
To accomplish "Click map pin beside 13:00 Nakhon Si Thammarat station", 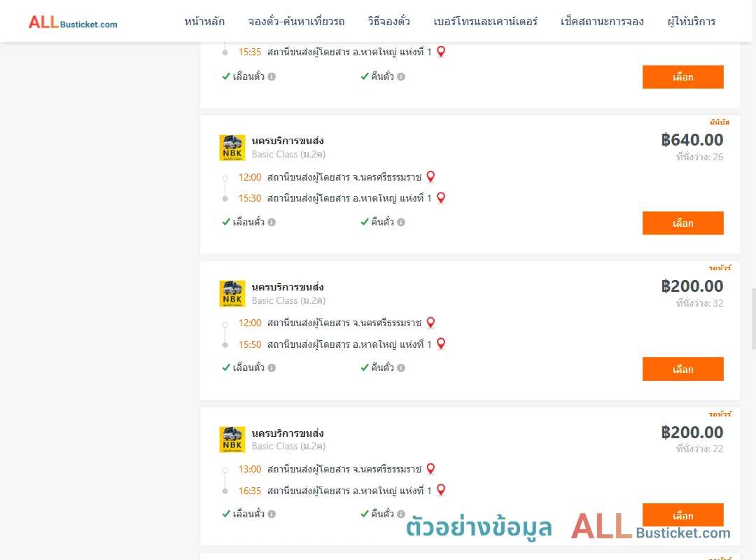I will [430, 469].
